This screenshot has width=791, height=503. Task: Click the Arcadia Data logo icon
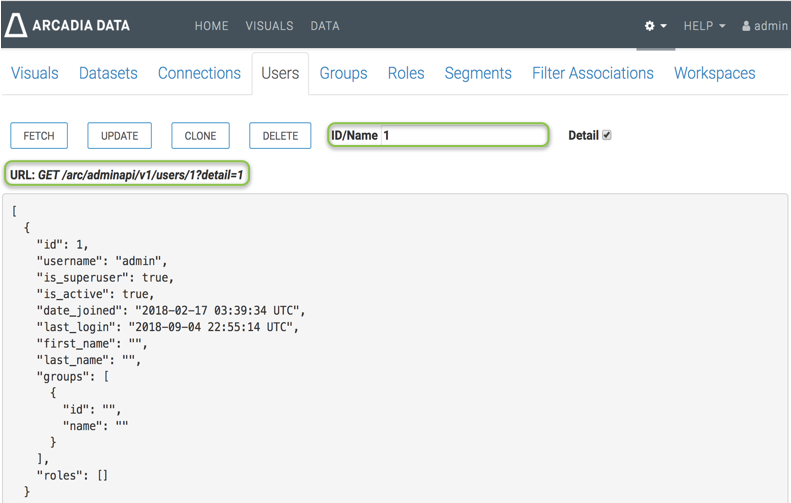pyautogui.click(x=16, y=25)
